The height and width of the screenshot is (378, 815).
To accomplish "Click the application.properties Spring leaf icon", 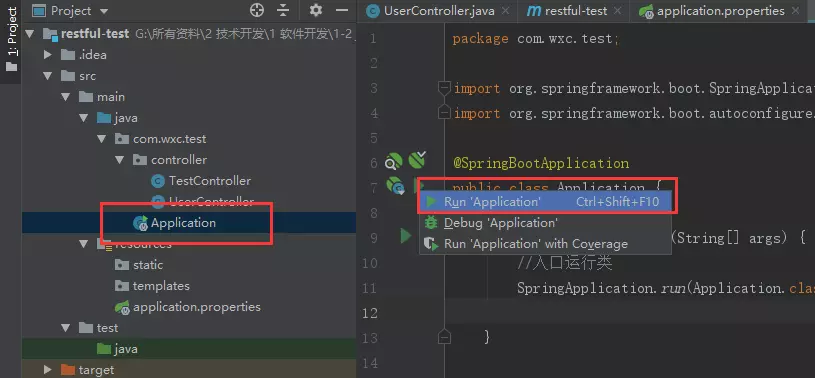I will 122,307.
